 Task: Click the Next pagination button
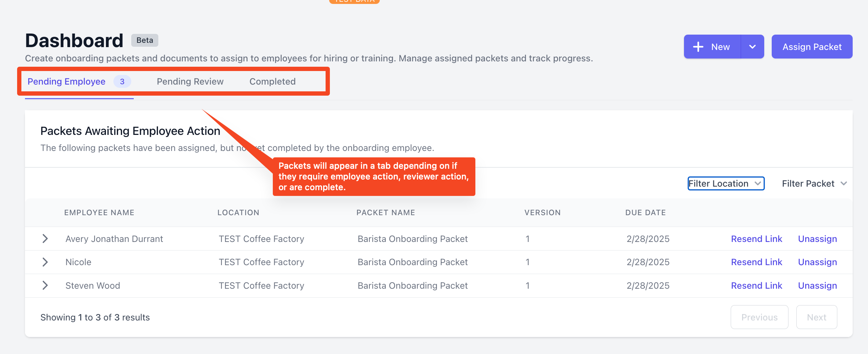click(817, 317)
